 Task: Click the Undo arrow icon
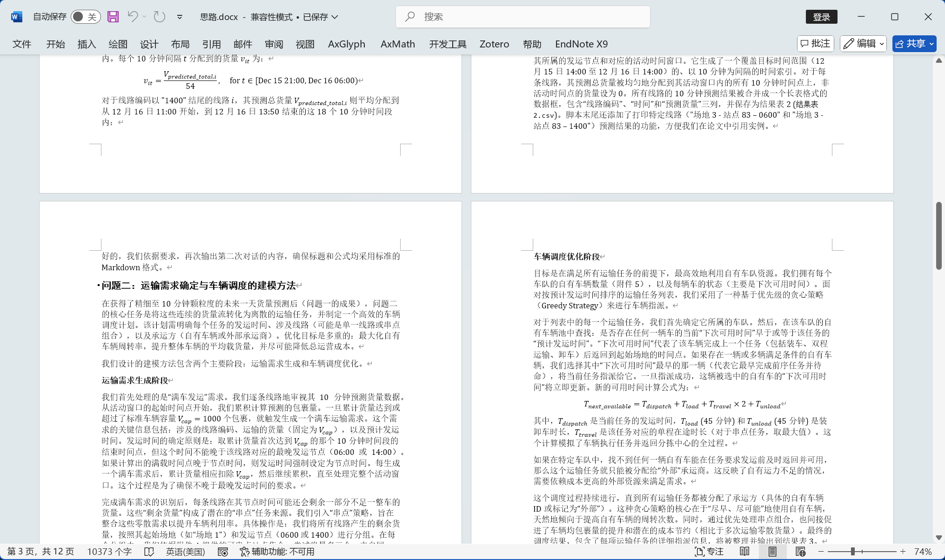133,17
